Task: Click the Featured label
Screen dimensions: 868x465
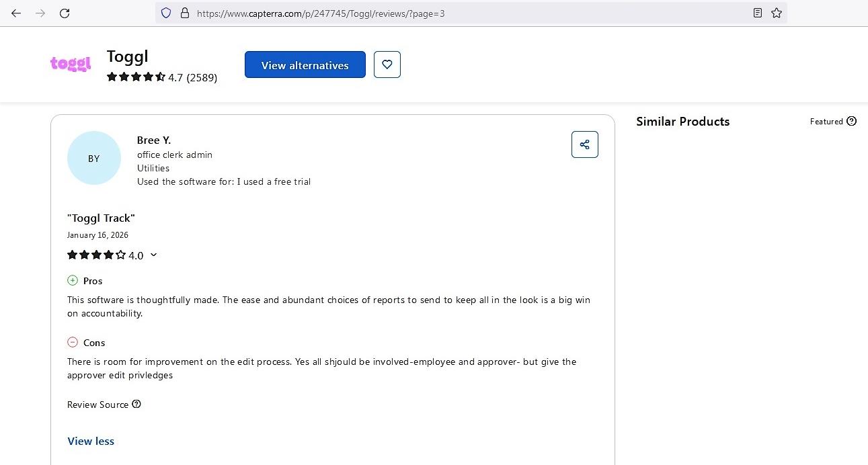Action: 826,122
